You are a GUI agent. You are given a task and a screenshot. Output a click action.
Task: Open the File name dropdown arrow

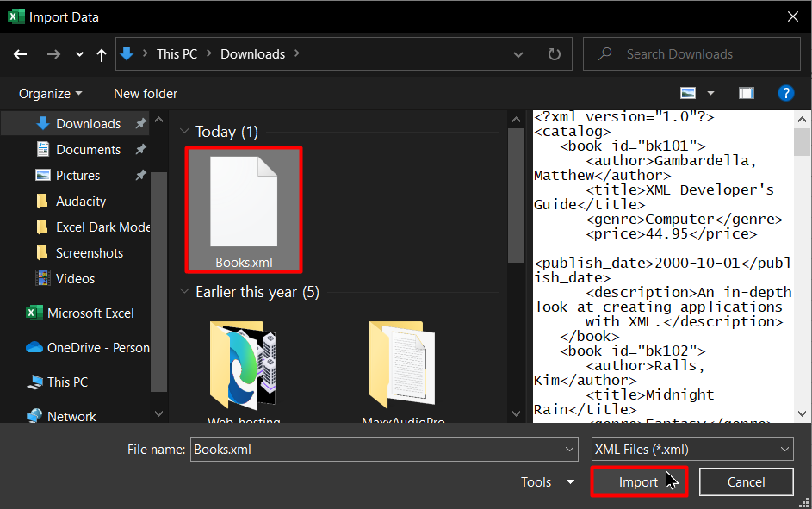click(x=570, y=449)
